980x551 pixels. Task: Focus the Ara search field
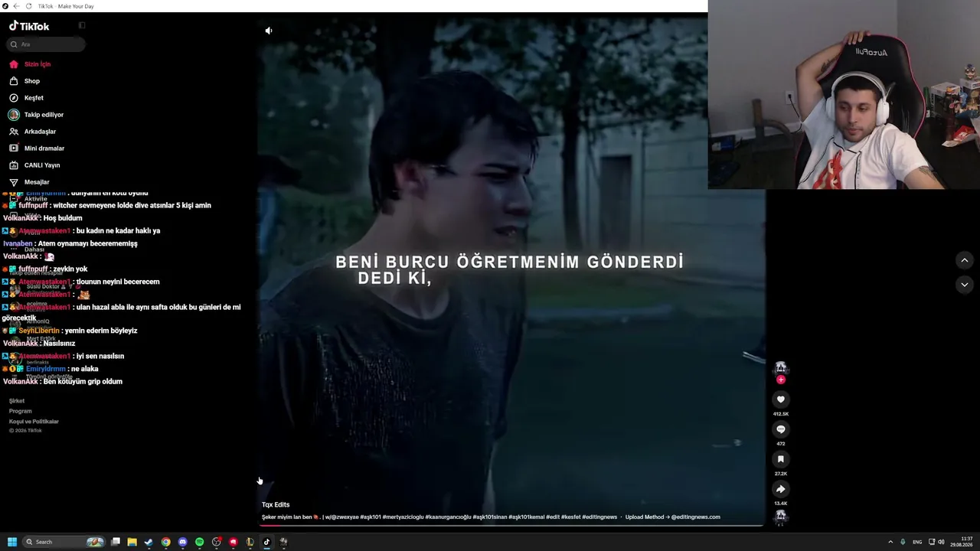(x=46, y=44)
